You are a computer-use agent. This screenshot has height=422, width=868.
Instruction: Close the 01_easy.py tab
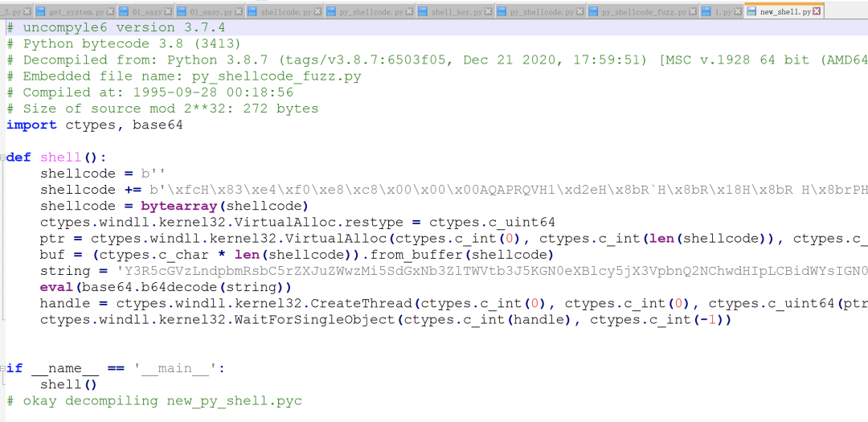click(239, 11)
